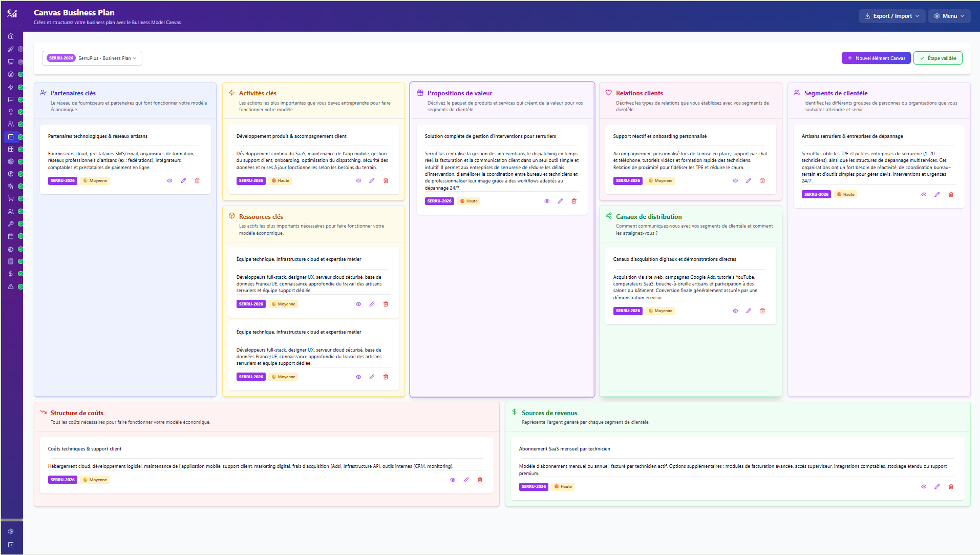
Task: Open the calendar sidebar icon
Action: (11, 236)
